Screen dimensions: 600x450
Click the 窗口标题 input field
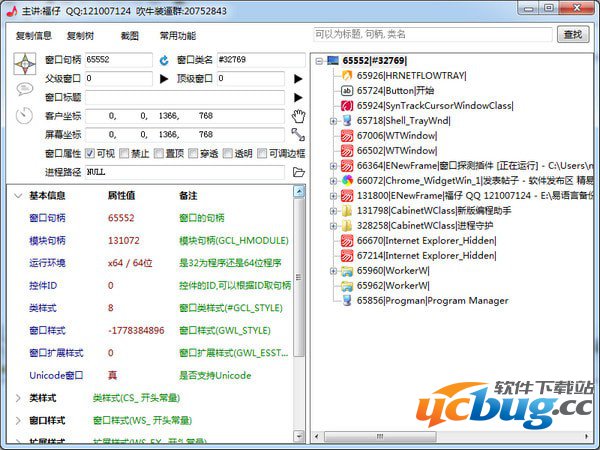point(185,98)
